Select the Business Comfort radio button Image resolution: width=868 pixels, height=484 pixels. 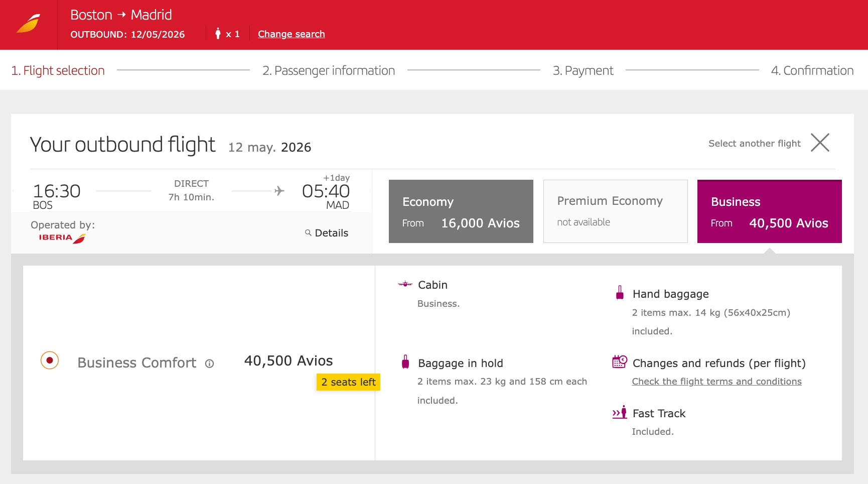[x=50, y=360]
